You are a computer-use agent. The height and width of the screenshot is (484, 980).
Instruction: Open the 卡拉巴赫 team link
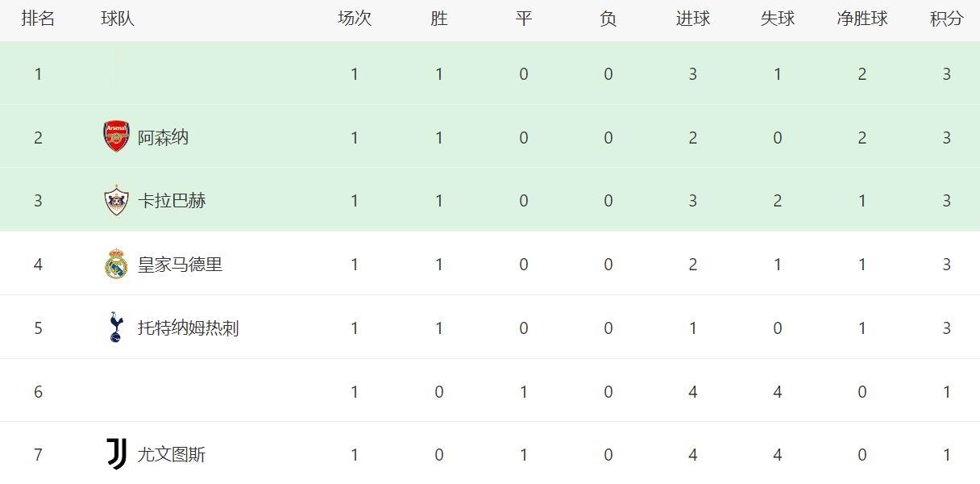pos(172,201)
